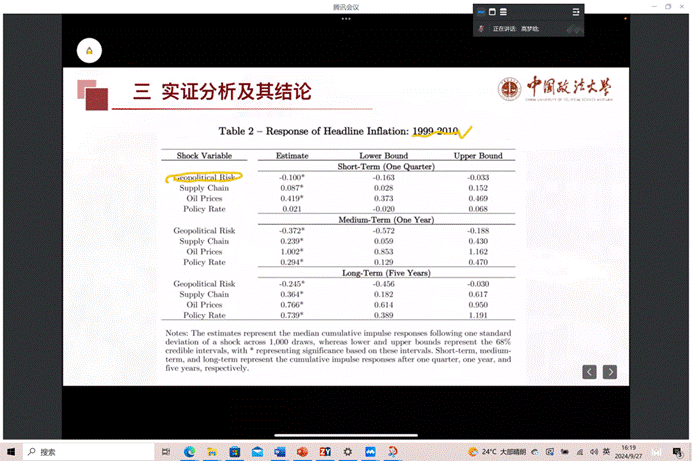
Task: Click the Task View icon on taskbar
Action: point(164,451)
